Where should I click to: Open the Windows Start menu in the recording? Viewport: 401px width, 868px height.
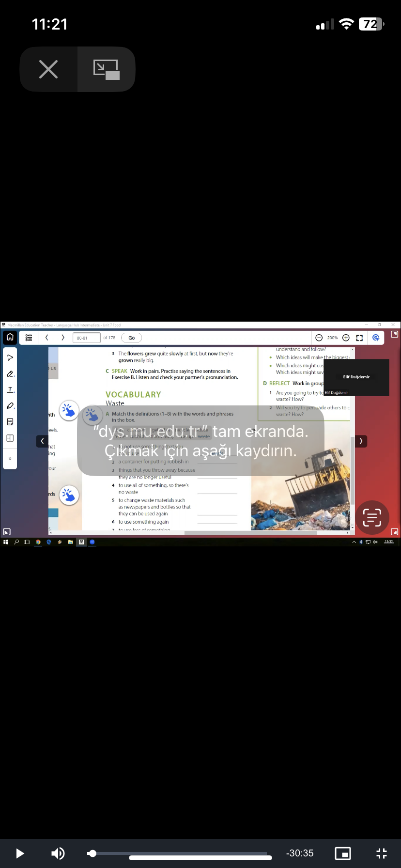[6, 542]
